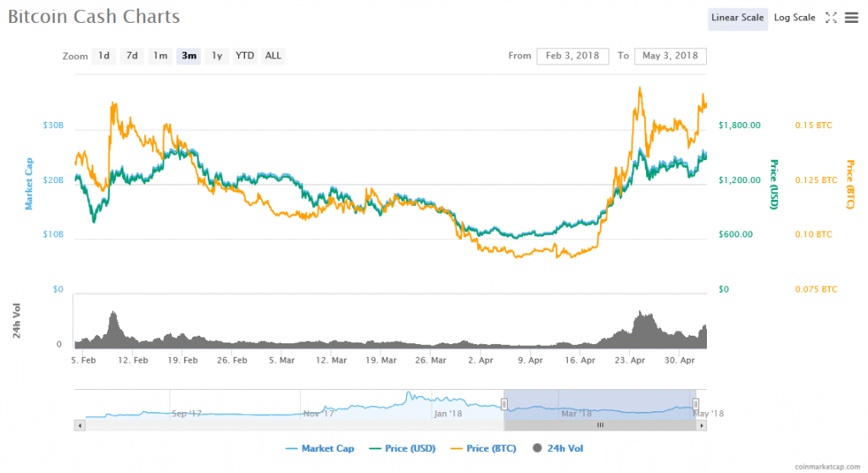The width and height of the screenshot is (868, 473).
Task: Show ALL time zoom range
Action: (273, 56)
